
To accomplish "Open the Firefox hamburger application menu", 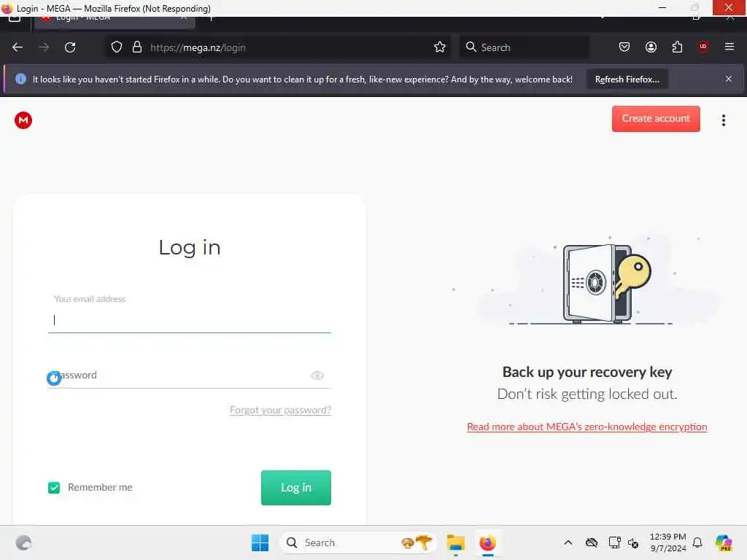I will pyautogui.click(x=729, y=47).
